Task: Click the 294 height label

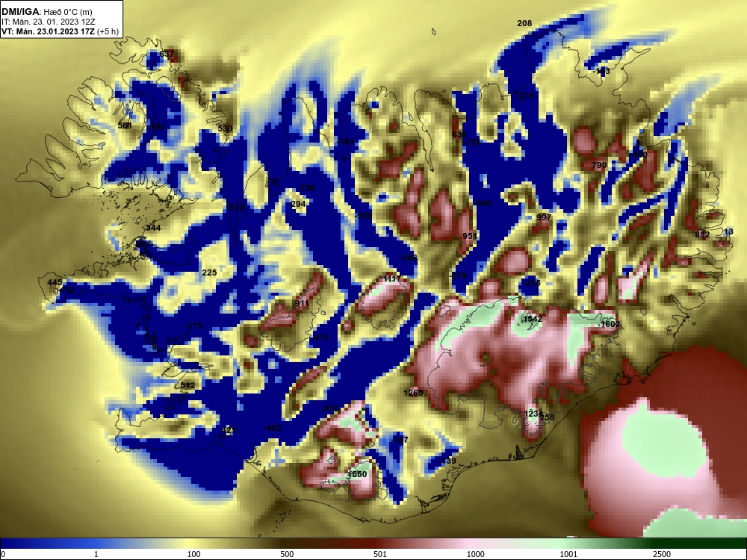Action: [x=298, y=204]
